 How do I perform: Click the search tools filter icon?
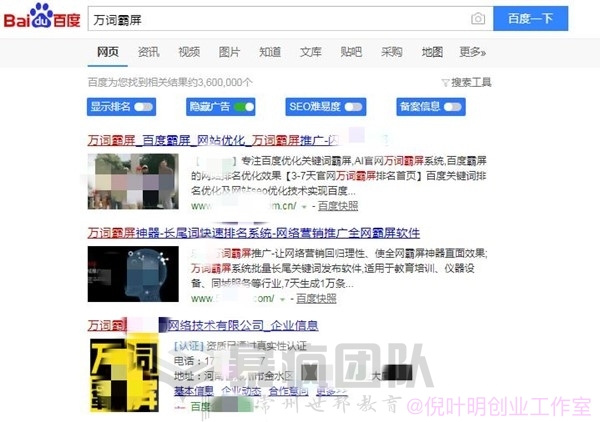point(445,83)
